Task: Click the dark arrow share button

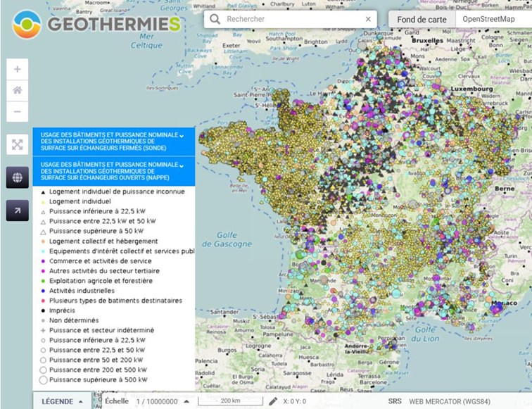Action: point(18,210)
